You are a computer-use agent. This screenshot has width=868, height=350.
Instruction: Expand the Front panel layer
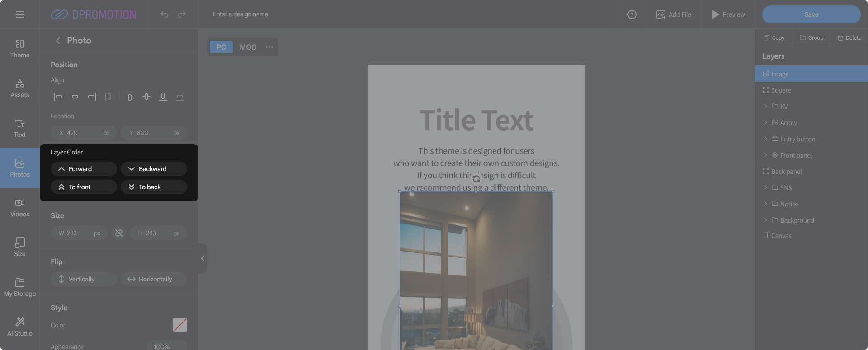(x=765, y=155)
